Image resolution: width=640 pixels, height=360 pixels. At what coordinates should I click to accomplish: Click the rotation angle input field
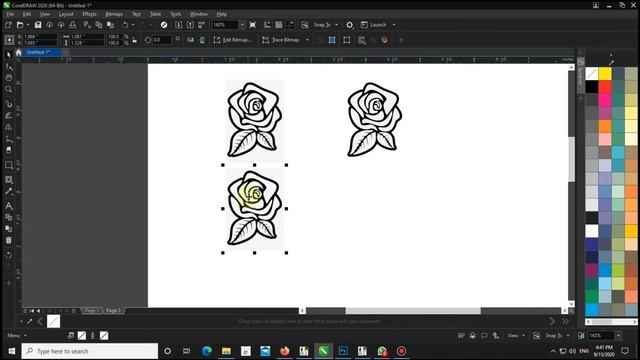162,40
